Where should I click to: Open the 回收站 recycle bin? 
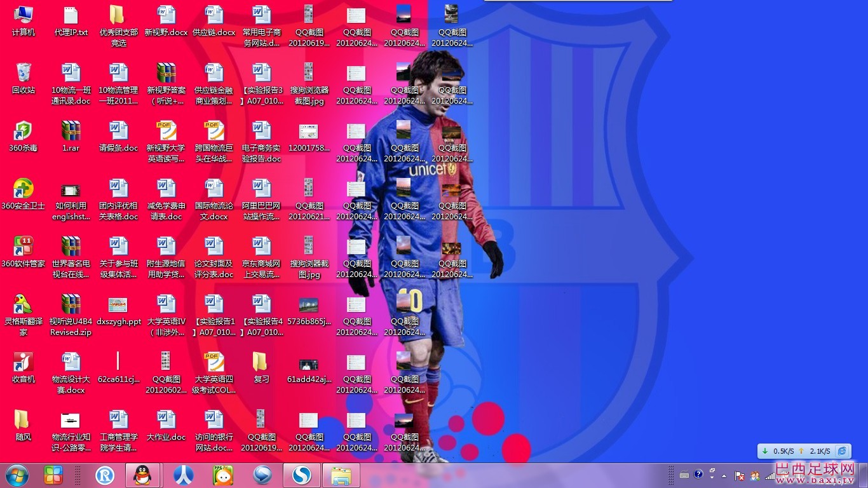24,78
